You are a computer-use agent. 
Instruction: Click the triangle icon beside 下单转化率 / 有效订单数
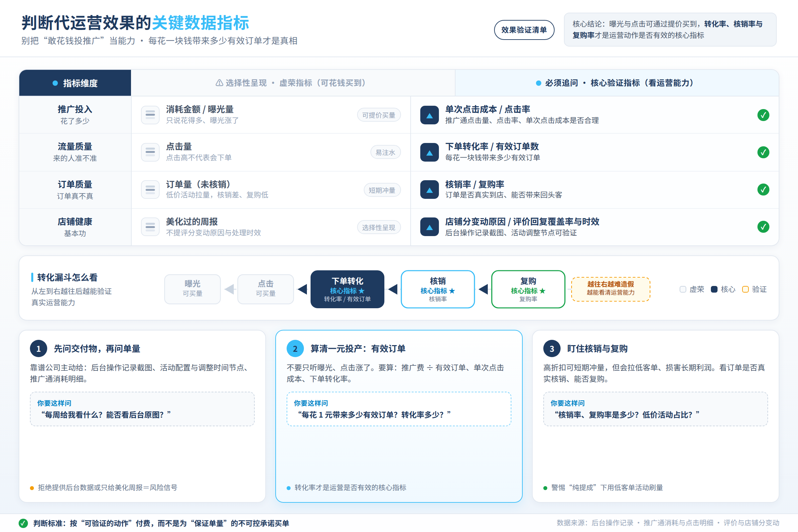click(x=430, y=152)
